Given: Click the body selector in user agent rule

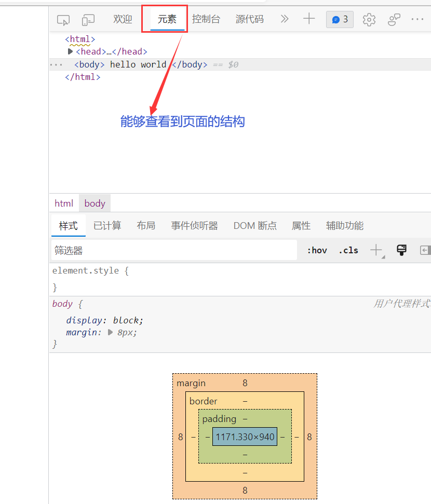Looking at the screenshot, I should pyautogui.click(x=62, y=304).
